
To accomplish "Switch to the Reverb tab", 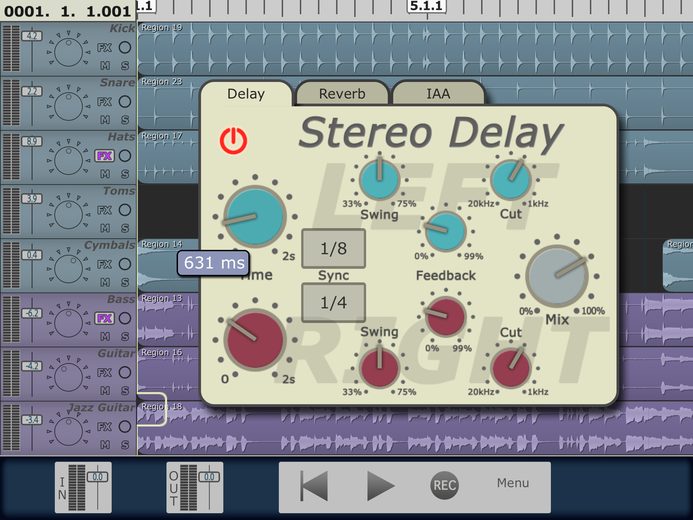I will coord(342,94).
